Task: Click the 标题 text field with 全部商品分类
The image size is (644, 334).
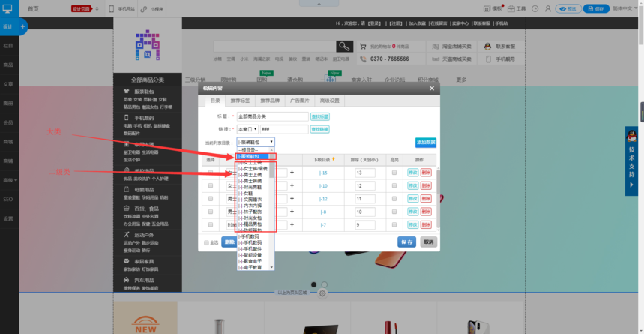Action: tap(271, 116)
